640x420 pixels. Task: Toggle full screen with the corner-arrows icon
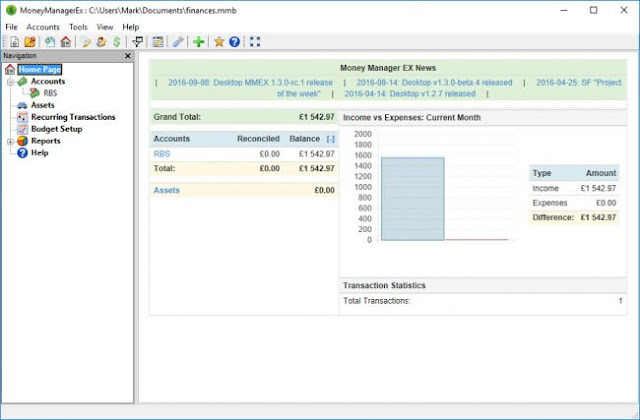(x=255, y=42)
